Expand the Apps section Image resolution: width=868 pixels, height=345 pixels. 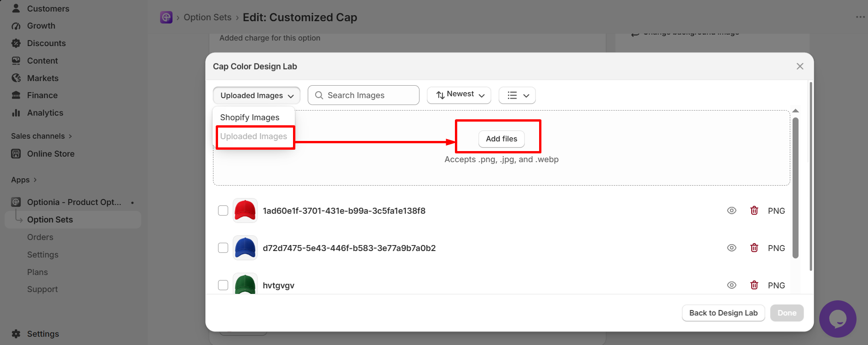[x=24, y=180]
